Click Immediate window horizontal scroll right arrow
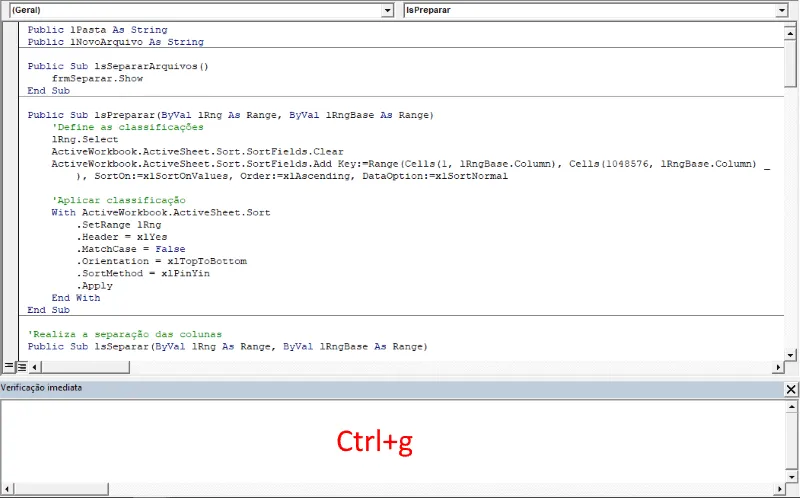The image size is (800, 498). pyautogui.click(x=780, y=489)
